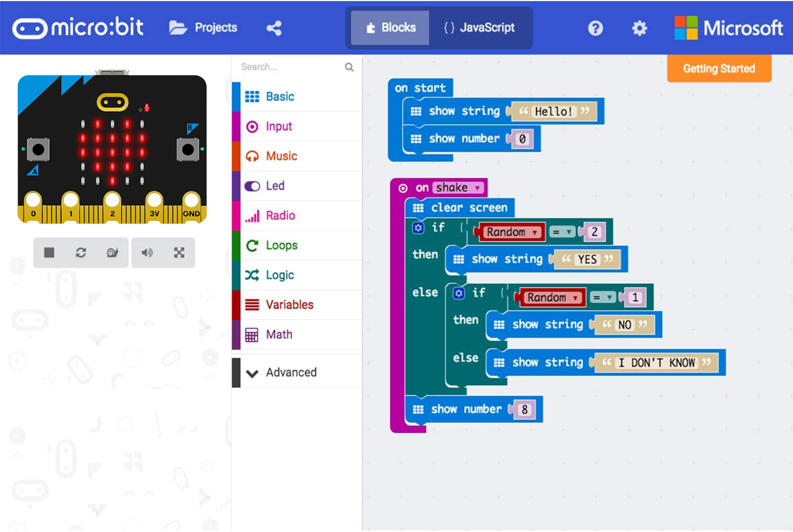This screenshot has height=532, width=793.
Task: Open the Loops blocks category
Action: click(297, 245)
